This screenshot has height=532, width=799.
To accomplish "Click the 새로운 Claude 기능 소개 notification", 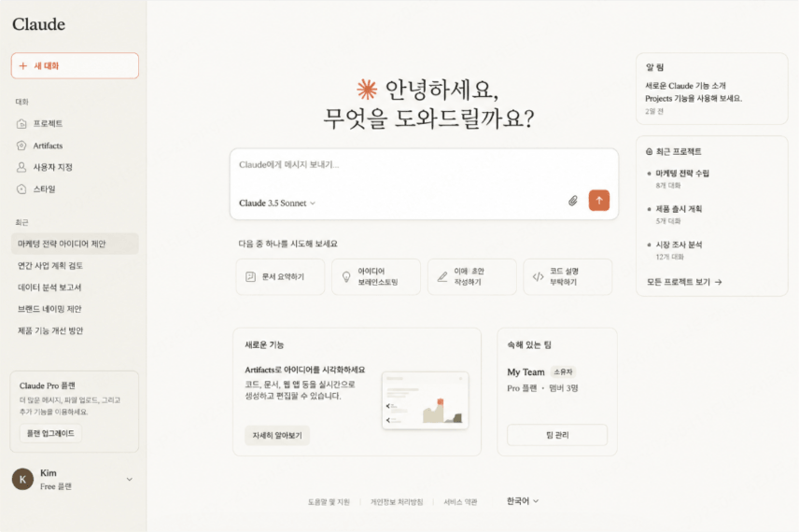I will 685,86.
